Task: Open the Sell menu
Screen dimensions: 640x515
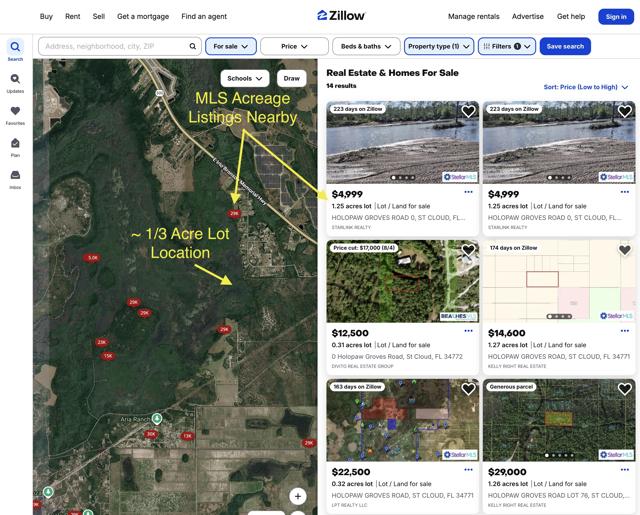Action: 99,16
